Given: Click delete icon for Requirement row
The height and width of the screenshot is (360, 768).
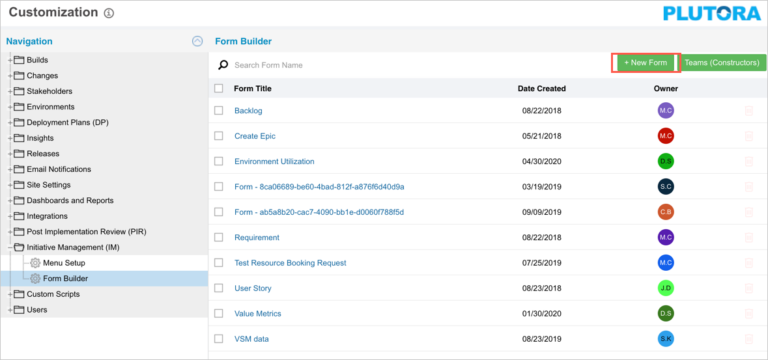Looking at the screenshot, I should click(x=748, y=238).
